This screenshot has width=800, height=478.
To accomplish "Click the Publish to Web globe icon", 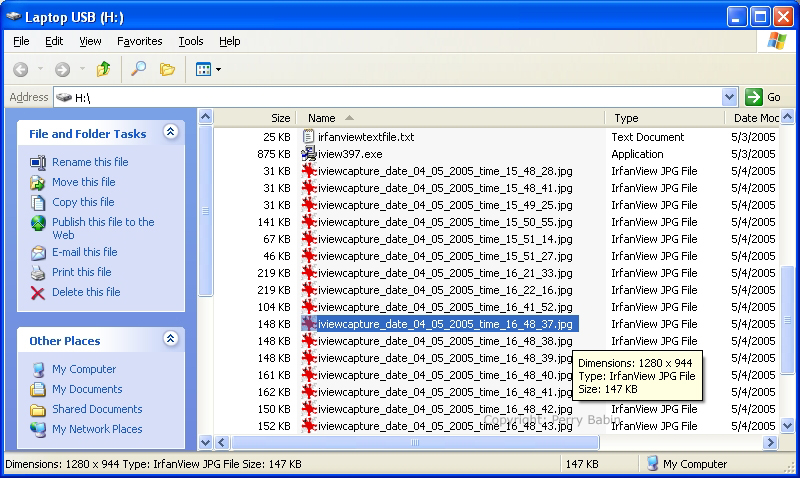I will (38, 223).
